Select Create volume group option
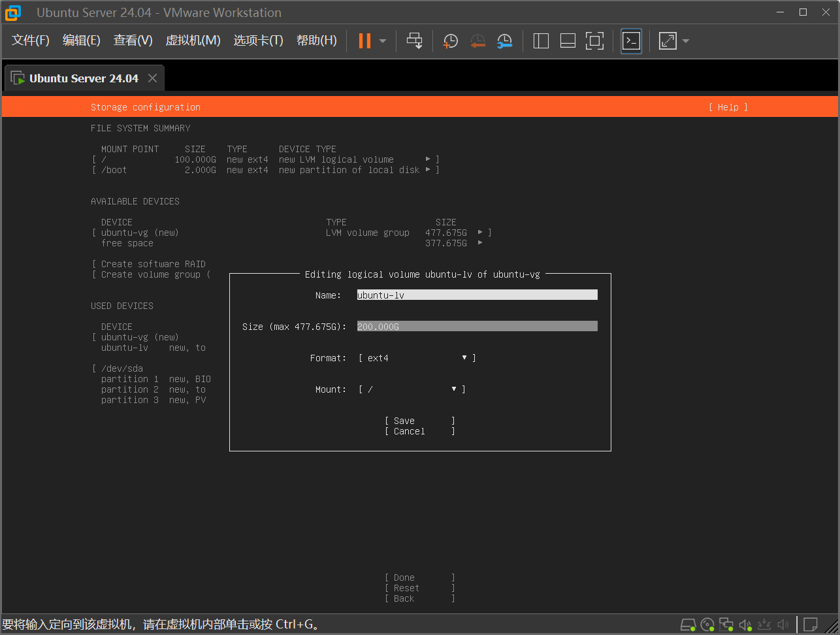 (151, 274)
